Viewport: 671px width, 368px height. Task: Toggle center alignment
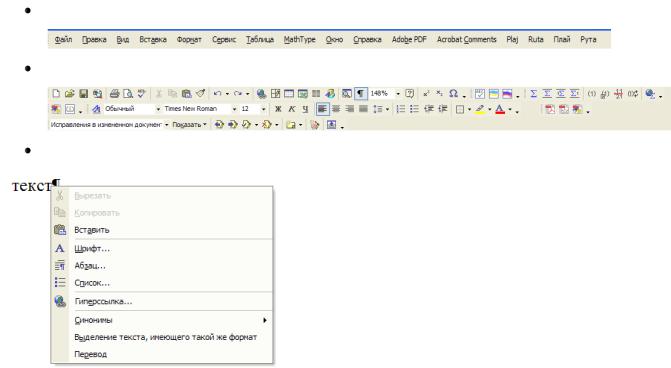336,109
